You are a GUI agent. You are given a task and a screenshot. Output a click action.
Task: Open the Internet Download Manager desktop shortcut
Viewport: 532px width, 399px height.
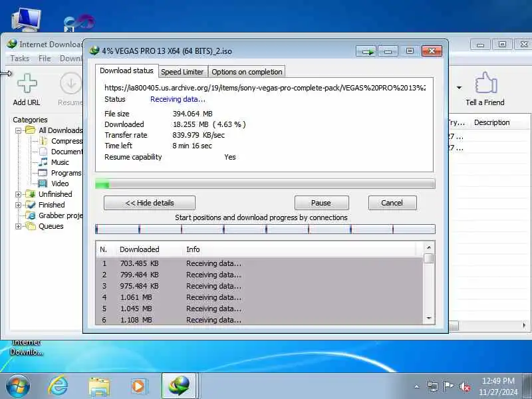(x=26, y=347)
